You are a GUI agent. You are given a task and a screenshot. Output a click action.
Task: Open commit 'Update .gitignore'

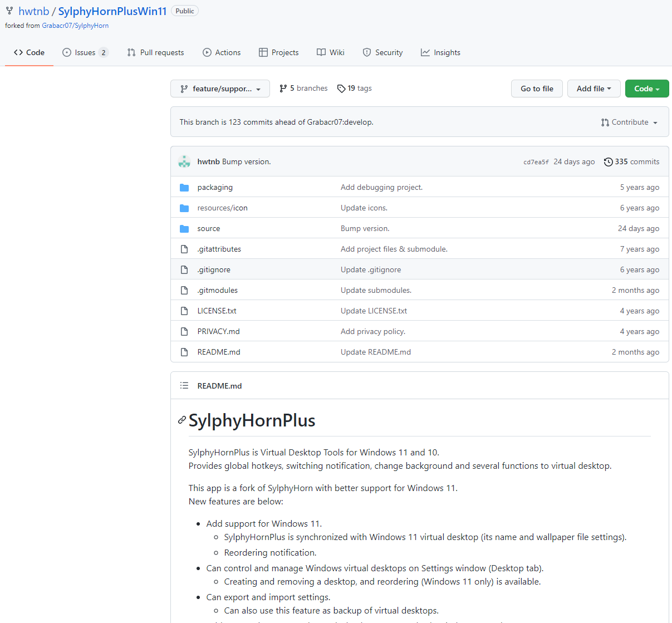[371, 269]
